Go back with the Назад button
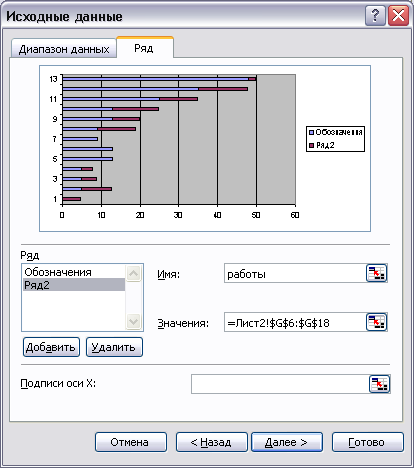The height and width of the screenshot is (468, 414). [212, 442]
